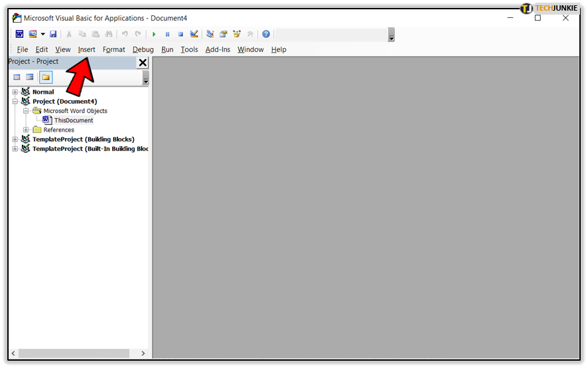Click the View Code icon in Project panel
This screenshot has width=588, height=368.
[x=17, y=77]
